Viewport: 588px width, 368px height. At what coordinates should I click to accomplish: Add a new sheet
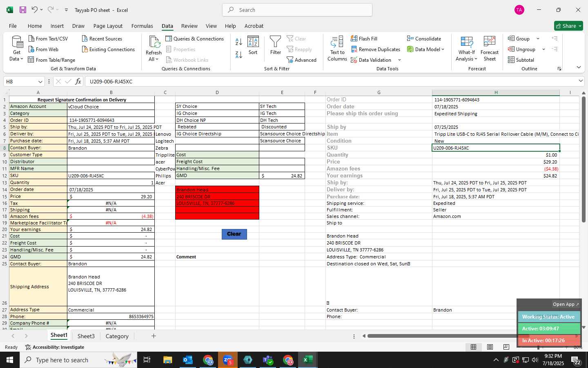pyautogui.click(x=154, y=336)
